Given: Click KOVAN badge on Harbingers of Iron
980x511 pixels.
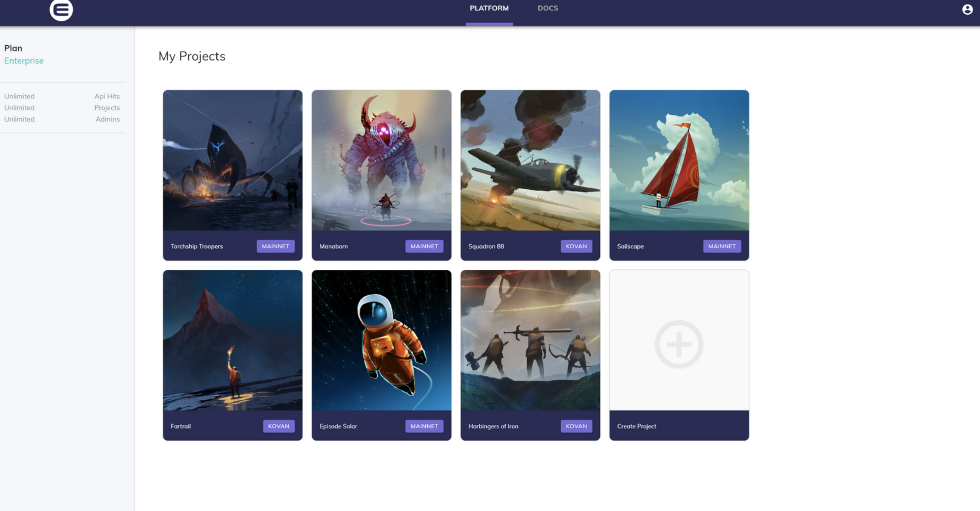Looking at the screenshot, I should pyautogui.click(x=576, y=426).
